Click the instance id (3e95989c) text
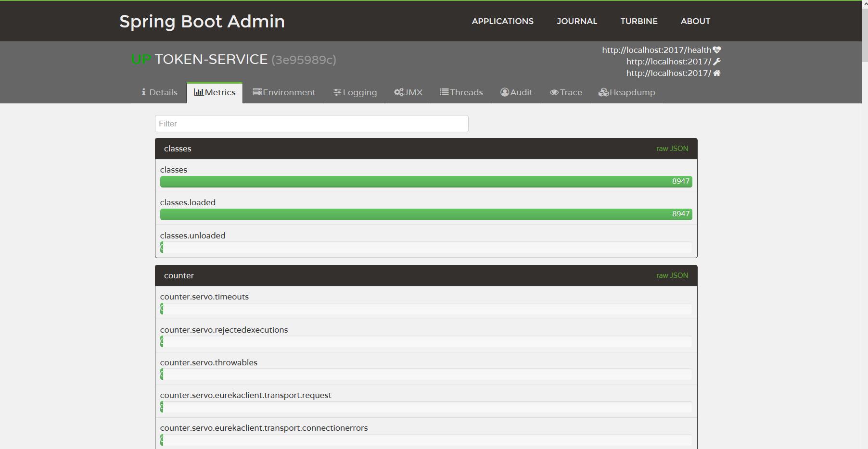 click(304, 60)
